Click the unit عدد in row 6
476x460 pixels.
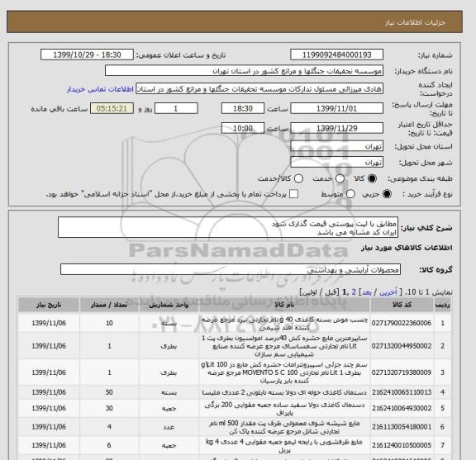[169, 427]
